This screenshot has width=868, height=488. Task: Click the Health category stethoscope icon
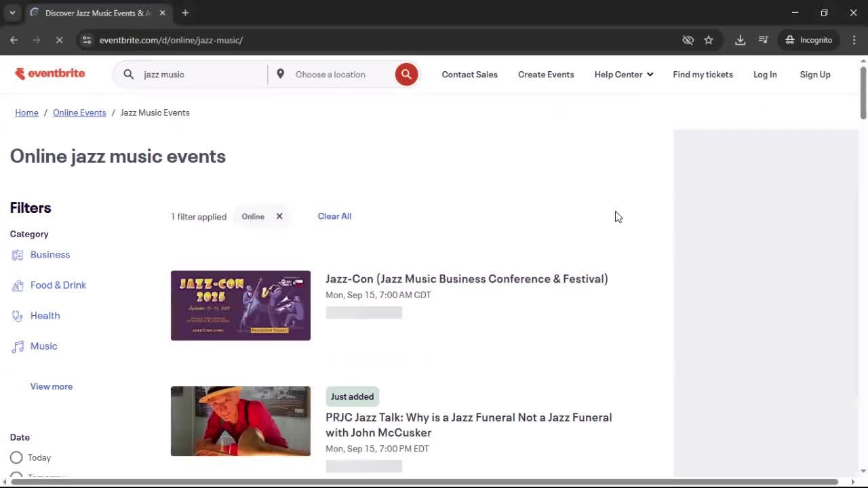point(18,316)
